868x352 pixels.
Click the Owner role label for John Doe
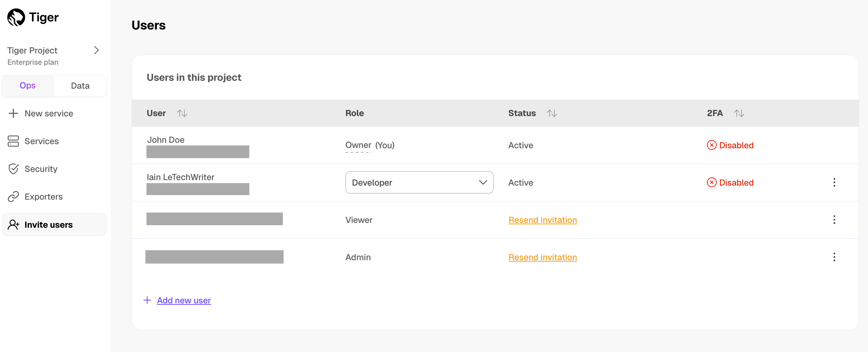[x=358, y=145]
